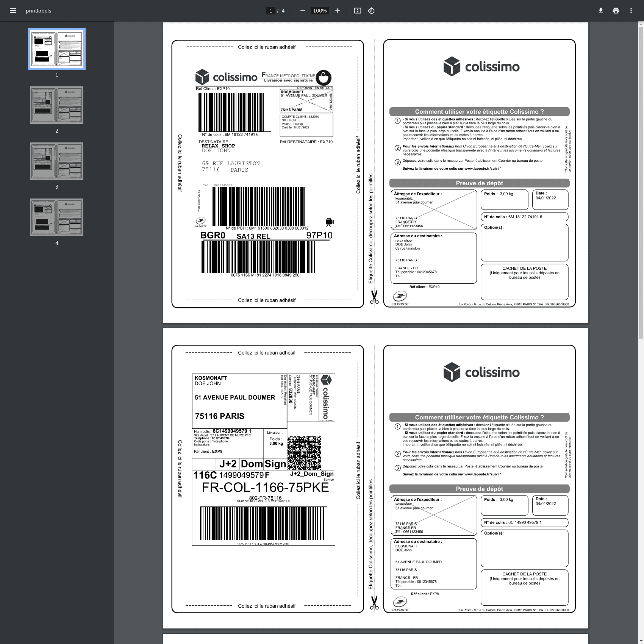644x644 pixels.
Task: Open the three-dot more actions menu
Action: coord(631,11)
